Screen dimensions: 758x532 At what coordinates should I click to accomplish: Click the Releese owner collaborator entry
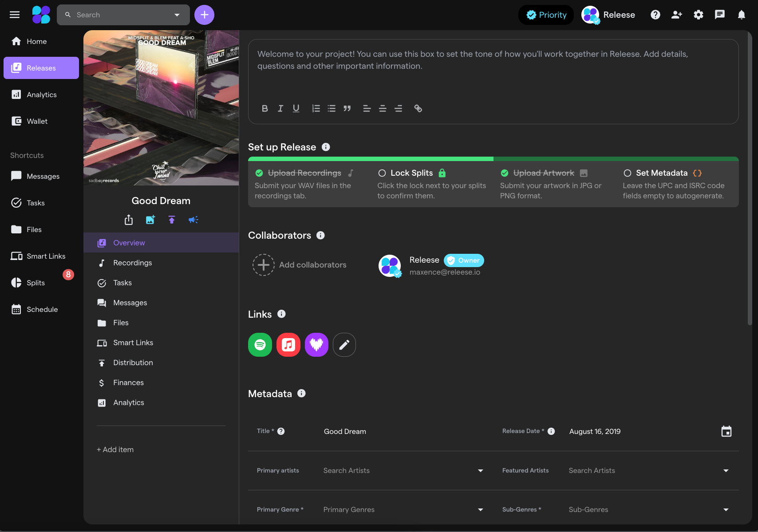click(x=431, y=265)
